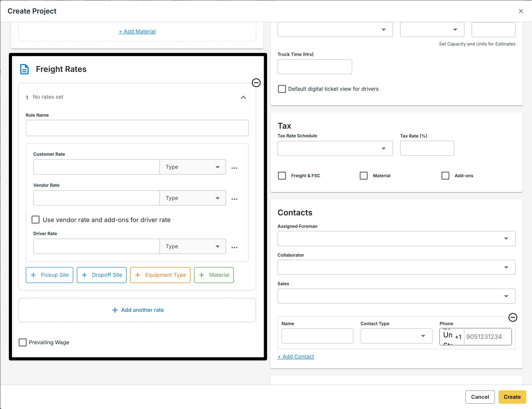Click the Tax Rate (%) field

427,148
